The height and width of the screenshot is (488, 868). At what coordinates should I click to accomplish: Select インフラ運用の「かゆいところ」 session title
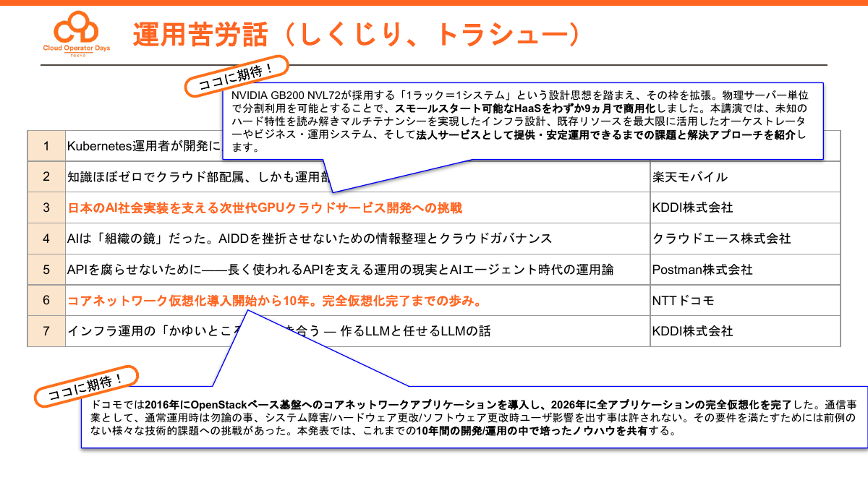pos(279,331)
